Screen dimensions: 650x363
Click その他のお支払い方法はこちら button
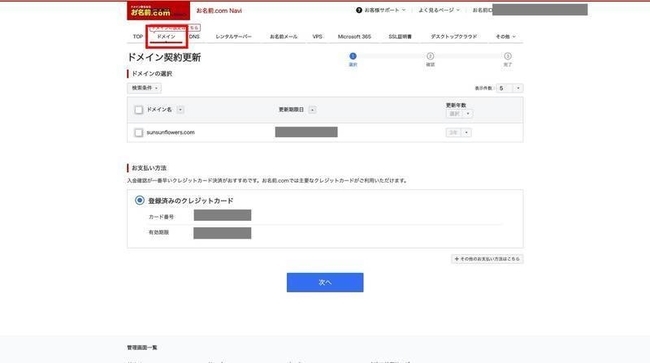pos(487,259)
